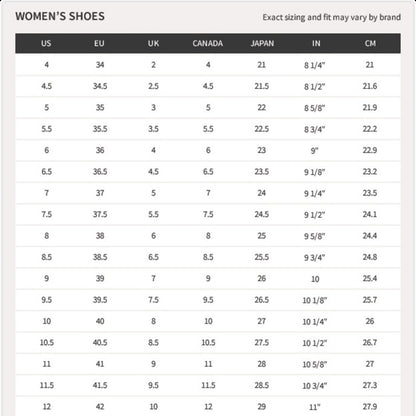Select EU size 42 cell
Image resolution: width=416 pixels, height=416 pixels.
100,407
